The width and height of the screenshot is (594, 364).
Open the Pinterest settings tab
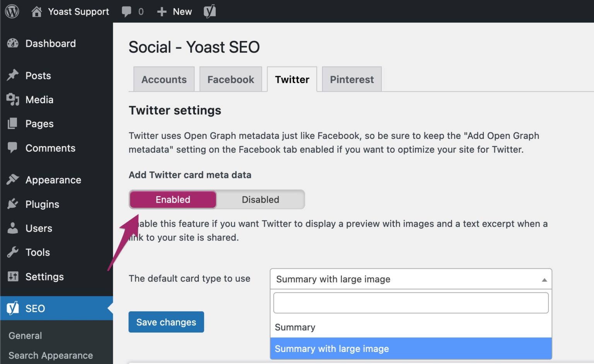coord(351,79)
